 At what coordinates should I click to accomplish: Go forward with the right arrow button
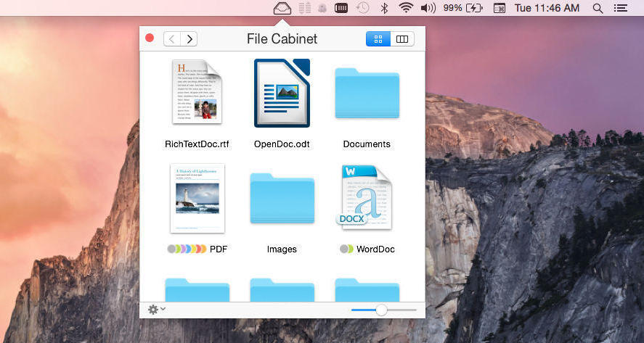[x=189, y=39]
